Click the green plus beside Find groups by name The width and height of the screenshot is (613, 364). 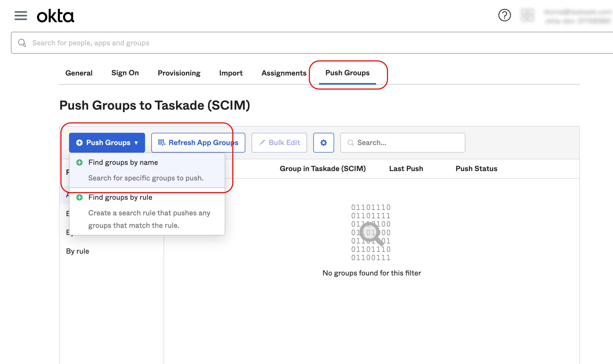click(x=79, y=163)
